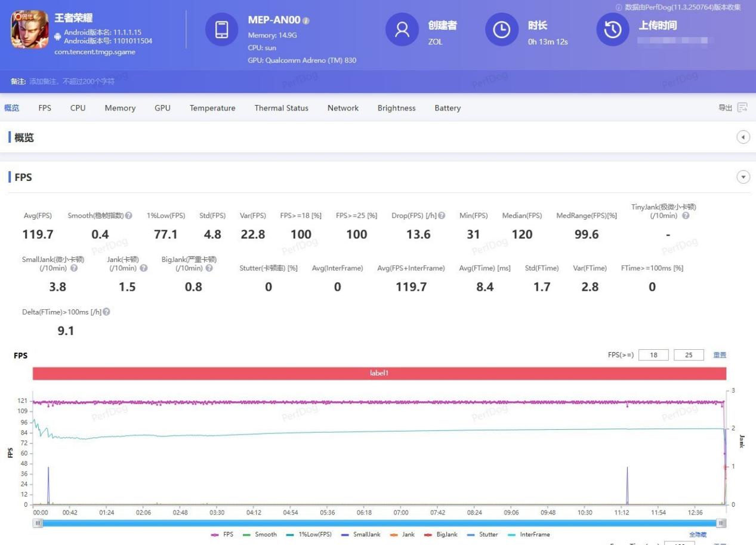Toggle the FPS series in chart legend
Screen dimensions: 756x545
pos(222,534)
